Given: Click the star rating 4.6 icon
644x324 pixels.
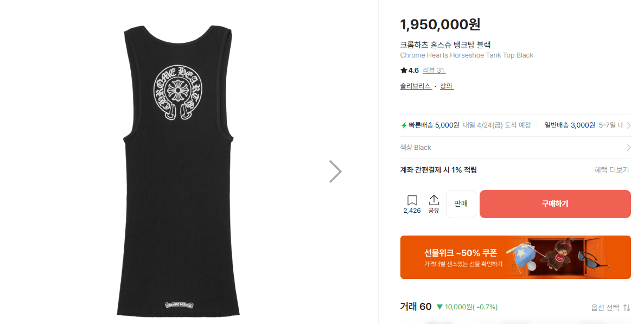Looking at the screenshot, I should pyautogui.click(x=404, y=71).
